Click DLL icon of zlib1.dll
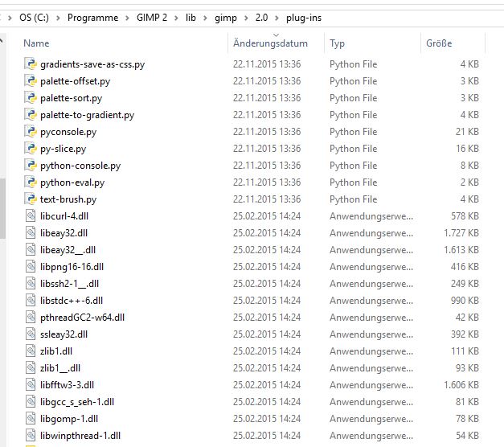This screenshot has height=447, width=504. [31, 351]
